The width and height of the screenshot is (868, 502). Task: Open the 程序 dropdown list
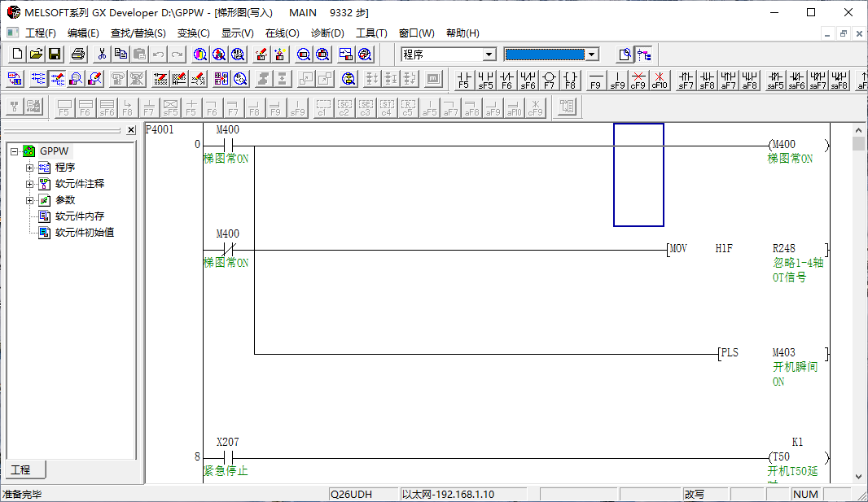pyautogui.click(x=489, y=55)
